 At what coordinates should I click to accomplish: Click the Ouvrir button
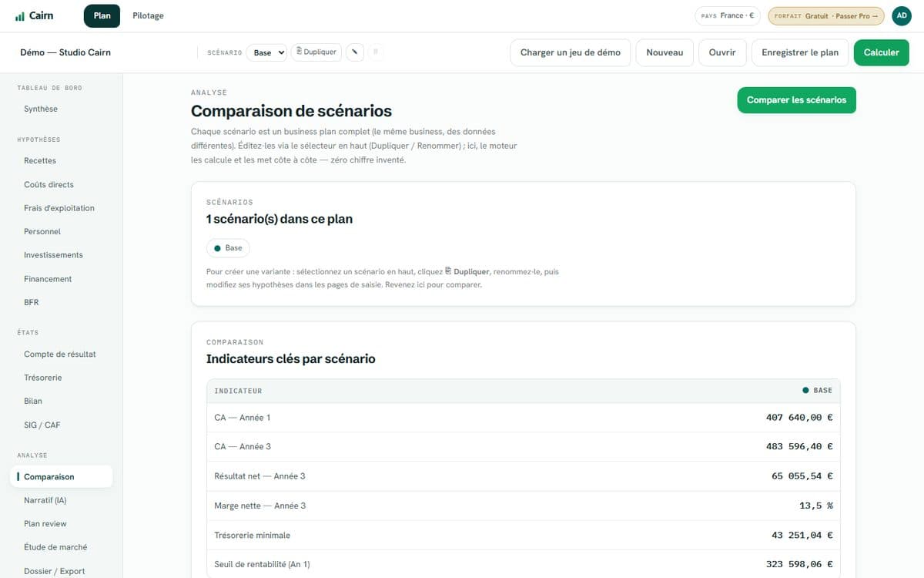point(722,52)
